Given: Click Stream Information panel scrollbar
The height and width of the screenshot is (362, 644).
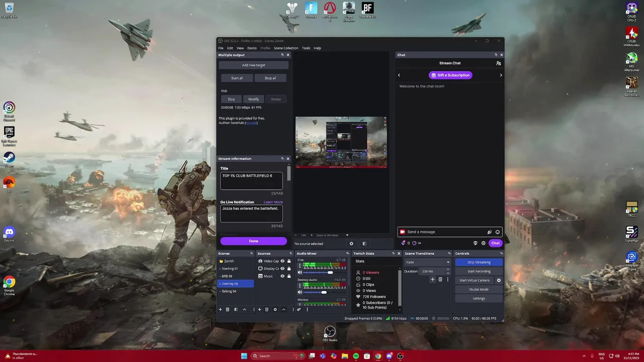Looking at the screenshot, I should click(289, 173).
